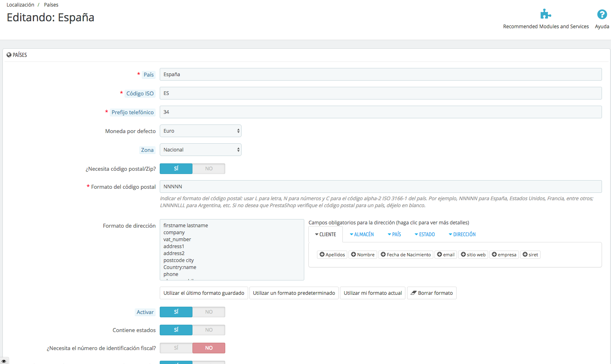The image size is (611, 364).
Task: Add the Apellidos field to address format
Action: coord(333,255)
